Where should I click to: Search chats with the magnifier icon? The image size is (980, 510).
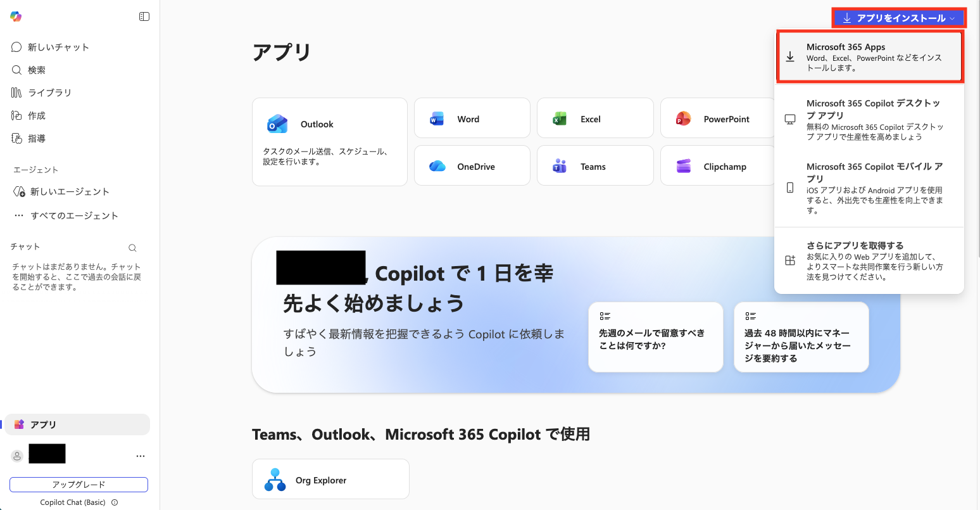pyautogui.click(x=132, y=248)
